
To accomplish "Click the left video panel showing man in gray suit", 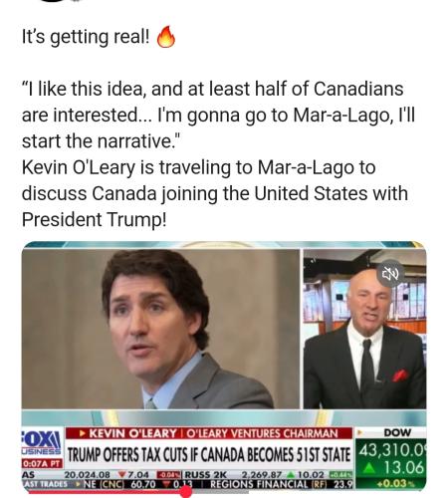I will click(x=160, y=329).
